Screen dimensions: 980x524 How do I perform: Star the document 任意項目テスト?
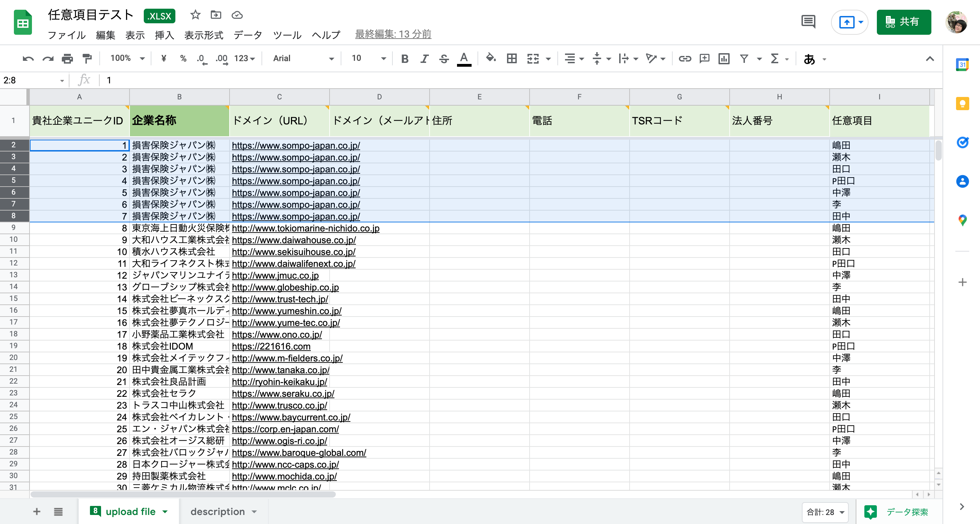click(195, 15)
